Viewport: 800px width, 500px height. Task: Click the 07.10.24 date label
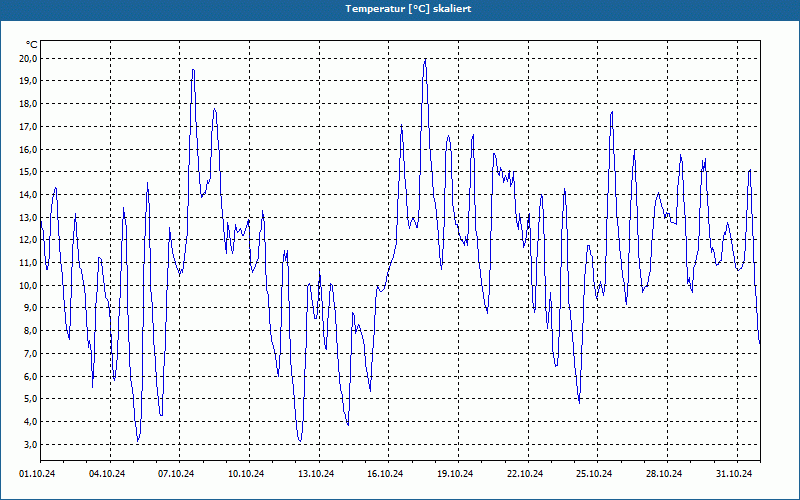pyautogui.click(x=176, y=474)
